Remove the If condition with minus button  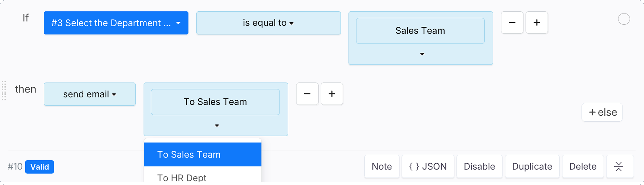tap(512, 23)
